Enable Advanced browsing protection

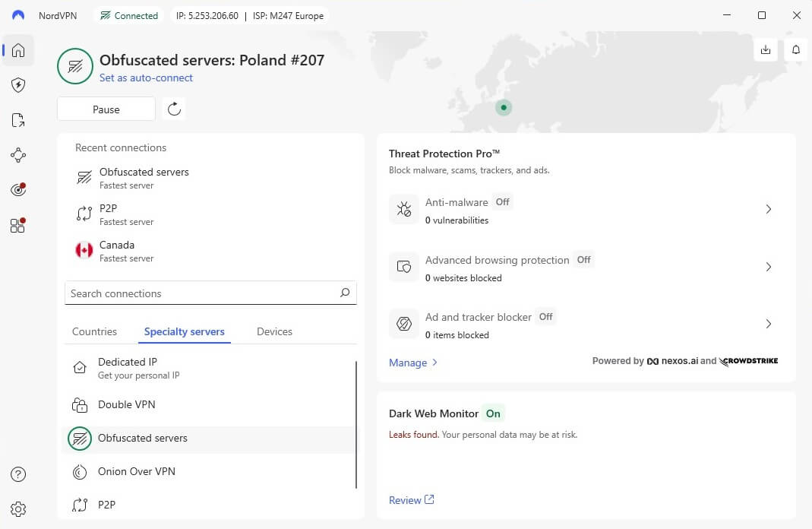(583, 260)
